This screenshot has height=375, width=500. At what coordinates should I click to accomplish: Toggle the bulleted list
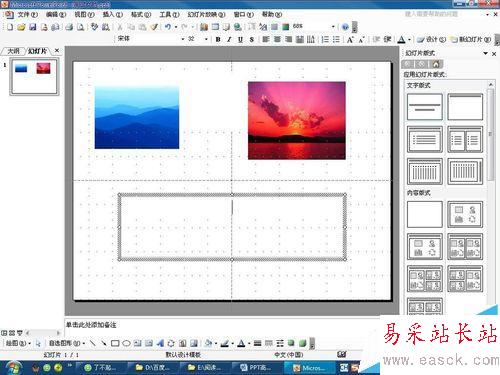[336, 39]
